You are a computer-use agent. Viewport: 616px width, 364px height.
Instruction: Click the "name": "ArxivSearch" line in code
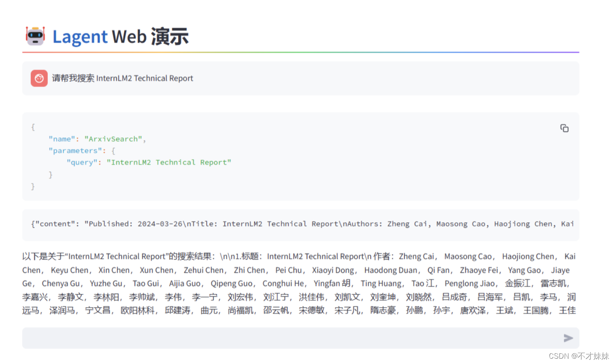(97, 139)
